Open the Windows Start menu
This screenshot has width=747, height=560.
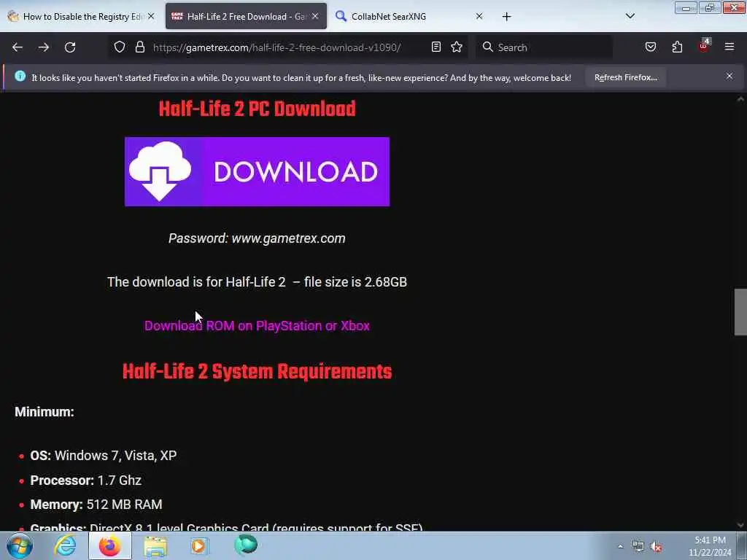pyautogui.click(x=20, y=545)
